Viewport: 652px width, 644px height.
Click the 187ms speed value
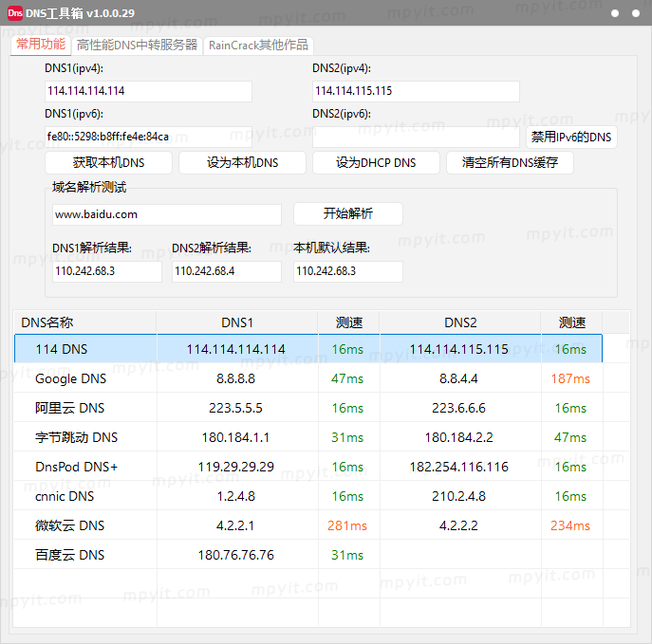pos(570,379)
